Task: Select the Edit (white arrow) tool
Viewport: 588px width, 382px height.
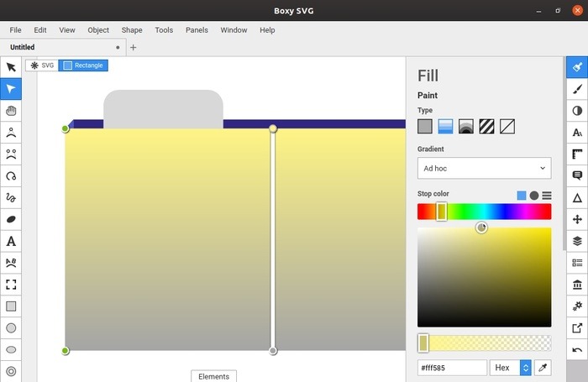Action: (x=11, y=89)
